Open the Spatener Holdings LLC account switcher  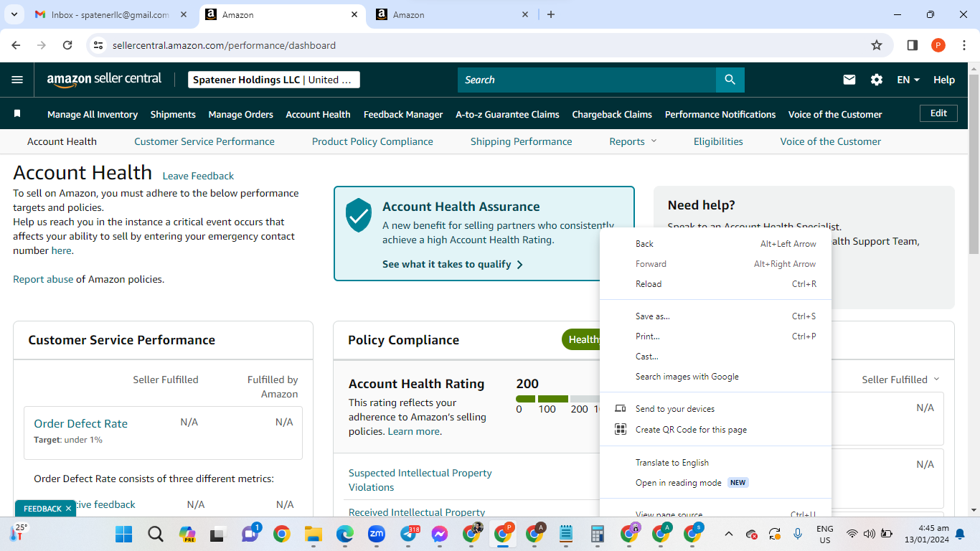tap(274, 80)
